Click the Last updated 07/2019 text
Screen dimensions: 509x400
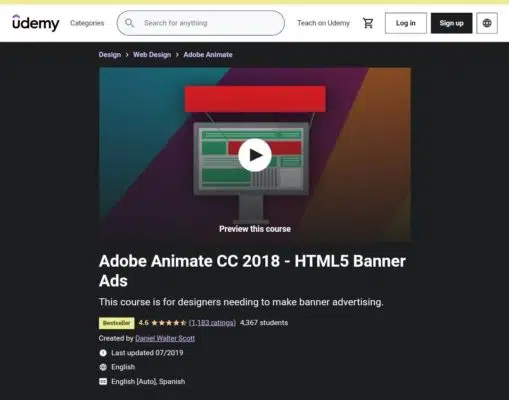(x=147, y=353)
